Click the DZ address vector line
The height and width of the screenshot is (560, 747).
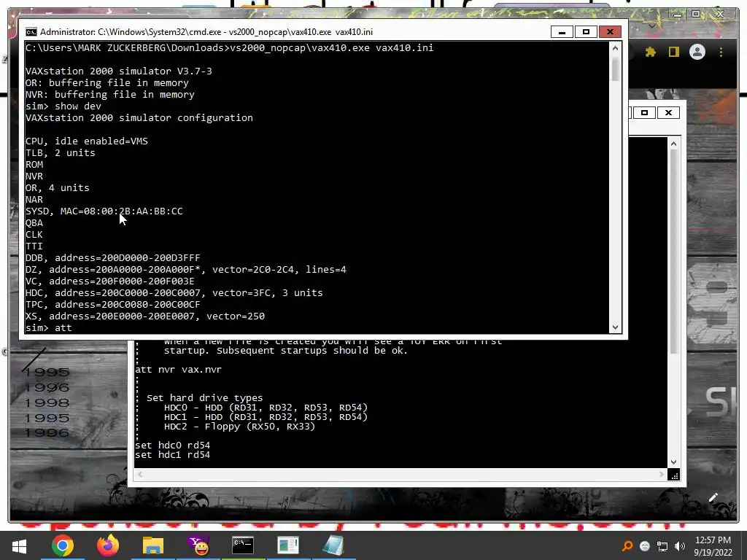coord(186,270)
